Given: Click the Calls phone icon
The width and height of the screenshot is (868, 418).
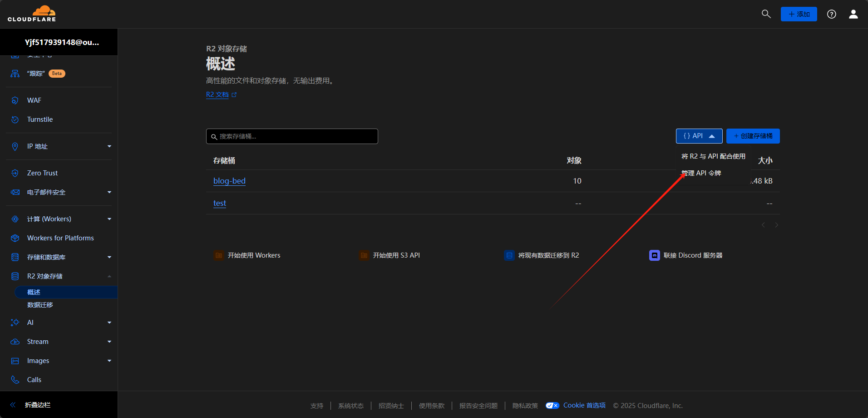Looking at the screenshot, I should tap(15, 380).
